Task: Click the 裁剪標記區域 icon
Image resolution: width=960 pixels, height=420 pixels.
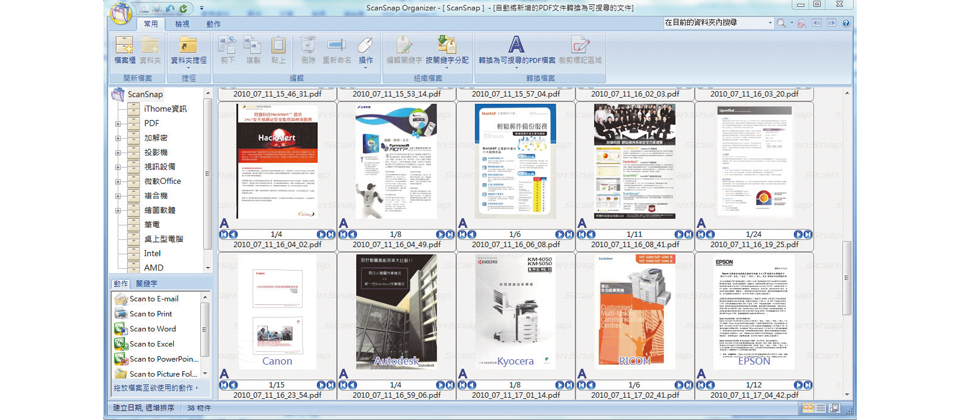Action: click(x=580, y=45)
